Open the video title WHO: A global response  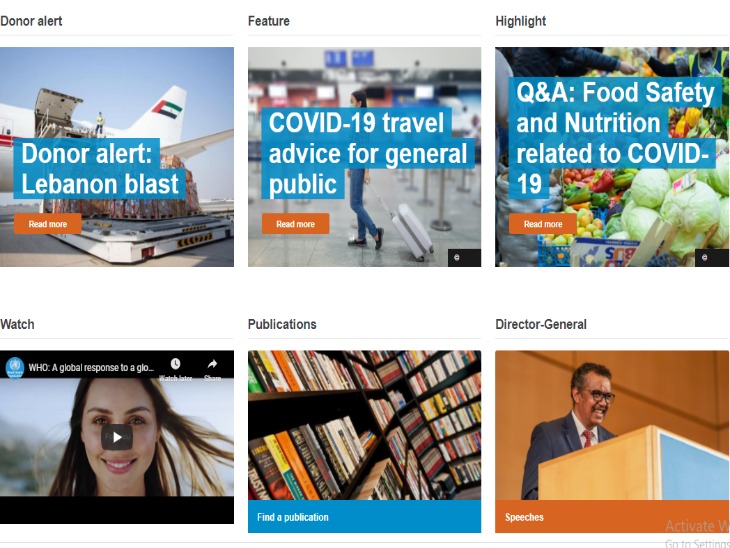[91, 368]
